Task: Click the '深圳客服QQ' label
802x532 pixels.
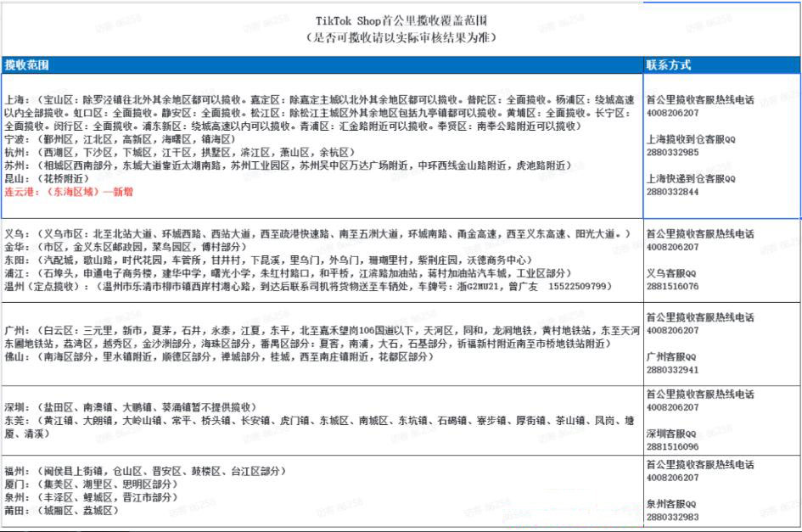Action: [x=671, y=434]
